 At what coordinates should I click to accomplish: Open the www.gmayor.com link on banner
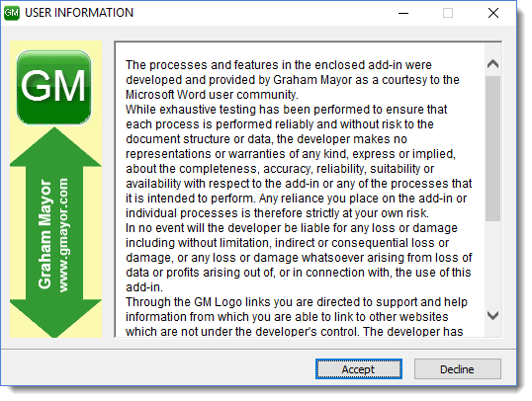coord(63,235)
